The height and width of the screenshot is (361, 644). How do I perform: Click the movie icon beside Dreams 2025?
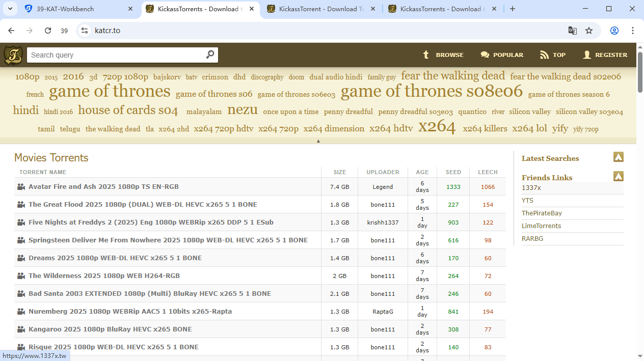[21, 258]
